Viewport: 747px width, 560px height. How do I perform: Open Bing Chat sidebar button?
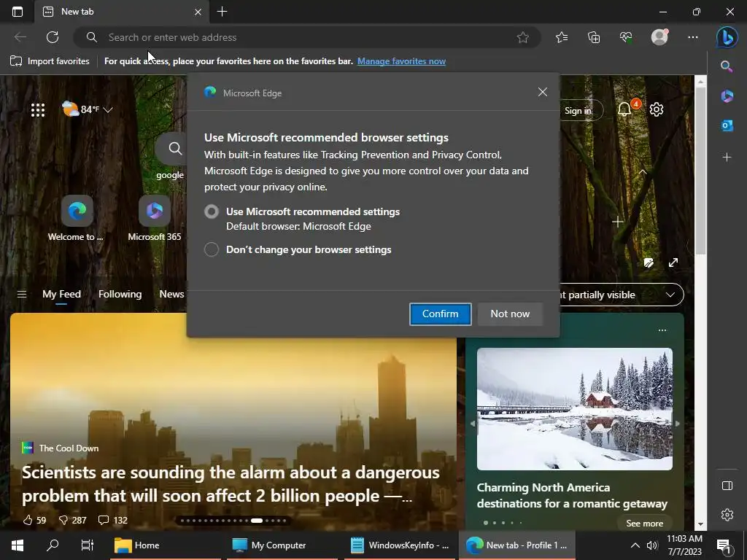(727, 37)
